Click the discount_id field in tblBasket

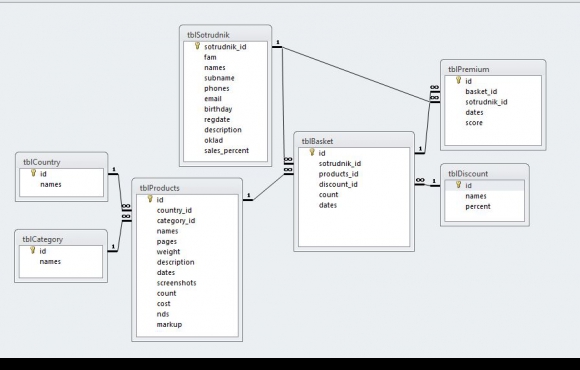coord(338,184)
